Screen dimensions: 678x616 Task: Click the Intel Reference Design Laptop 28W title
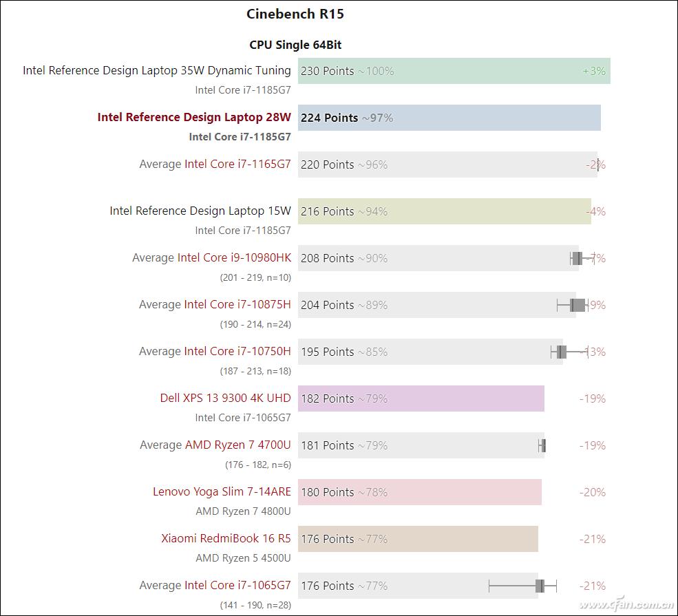[194, 118]
